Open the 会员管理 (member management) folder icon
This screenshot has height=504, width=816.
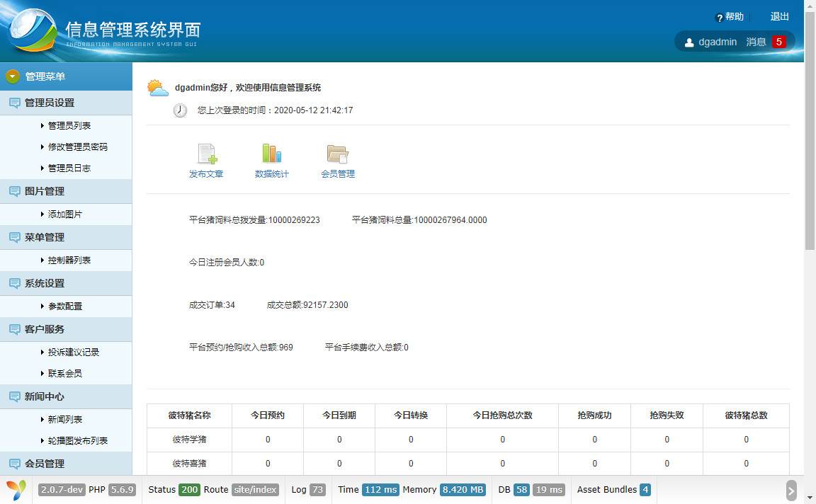coord(337,153)
